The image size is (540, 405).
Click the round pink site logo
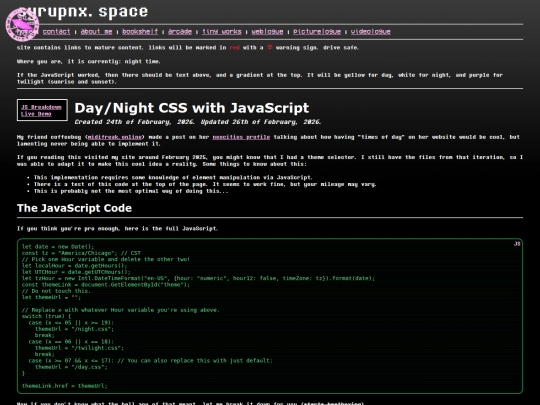point(22,25)
